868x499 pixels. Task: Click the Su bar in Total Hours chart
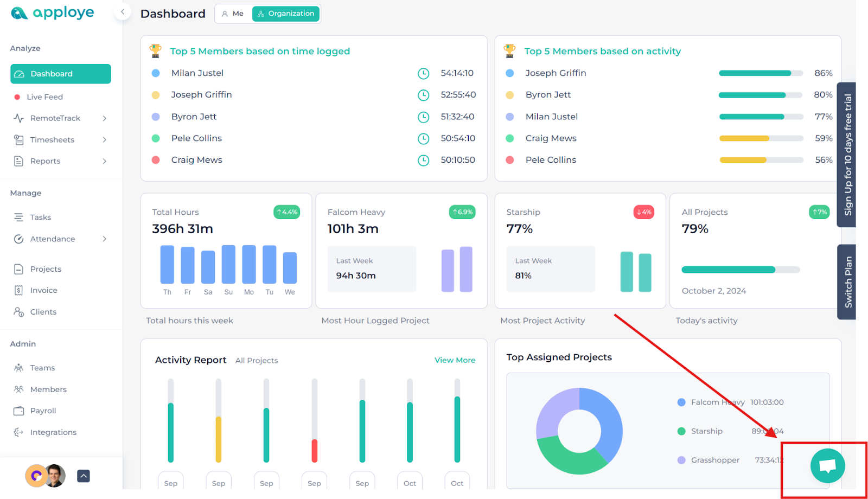[x=228, y=265]
